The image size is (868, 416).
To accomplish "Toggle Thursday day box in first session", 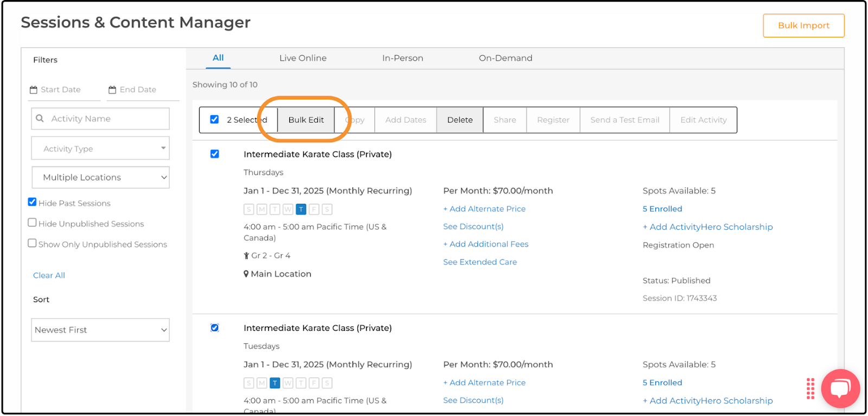I will click(301, 209).
